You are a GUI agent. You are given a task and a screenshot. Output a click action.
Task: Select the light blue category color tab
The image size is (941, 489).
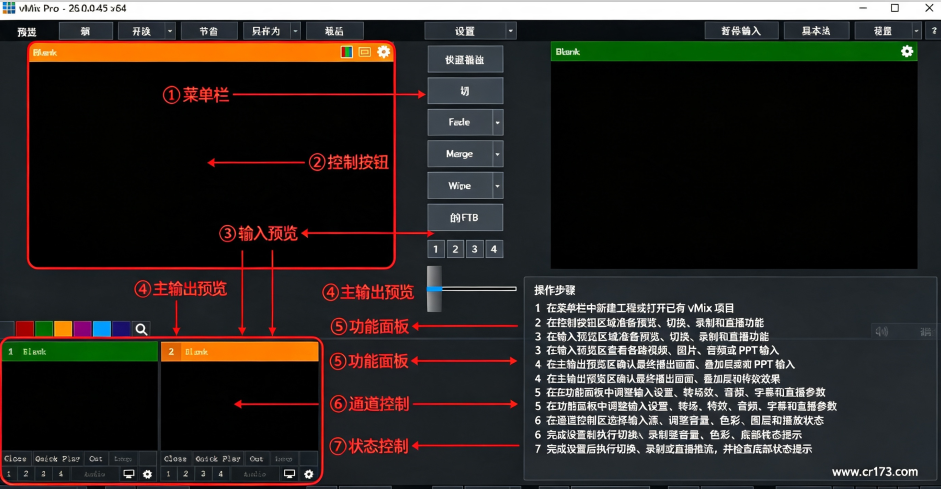point(101,329)
